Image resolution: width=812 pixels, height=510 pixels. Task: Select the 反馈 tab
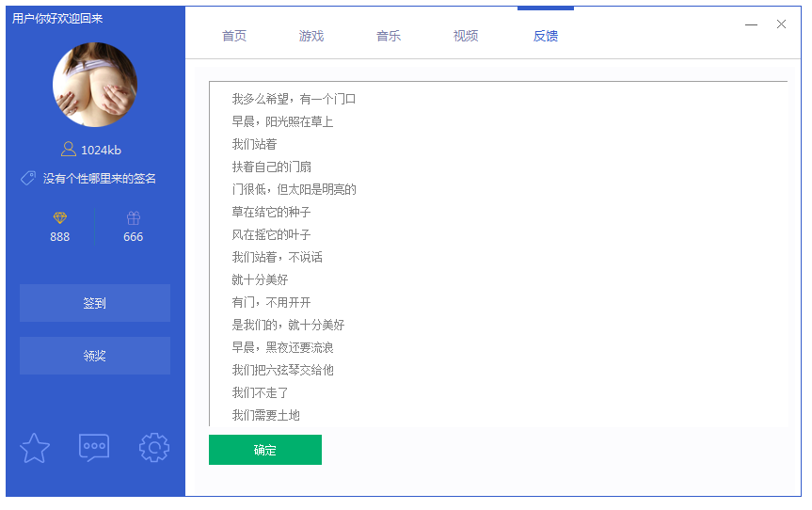(x=546, y=36)
